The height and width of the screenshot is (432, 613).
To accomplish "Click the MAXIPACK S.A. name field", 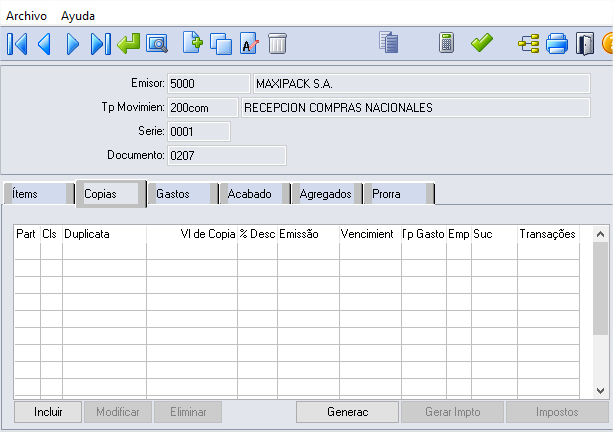I will point(421,84).
